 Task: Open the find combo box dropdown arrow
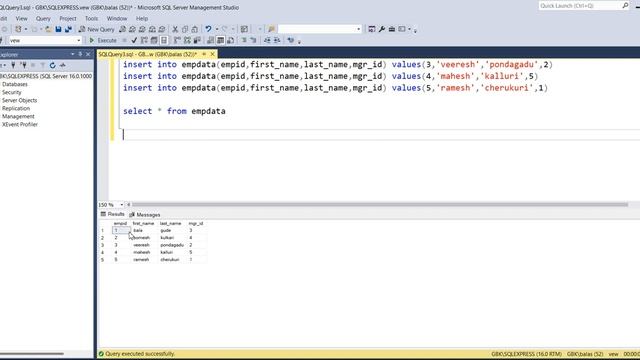[x=358, y=29]
